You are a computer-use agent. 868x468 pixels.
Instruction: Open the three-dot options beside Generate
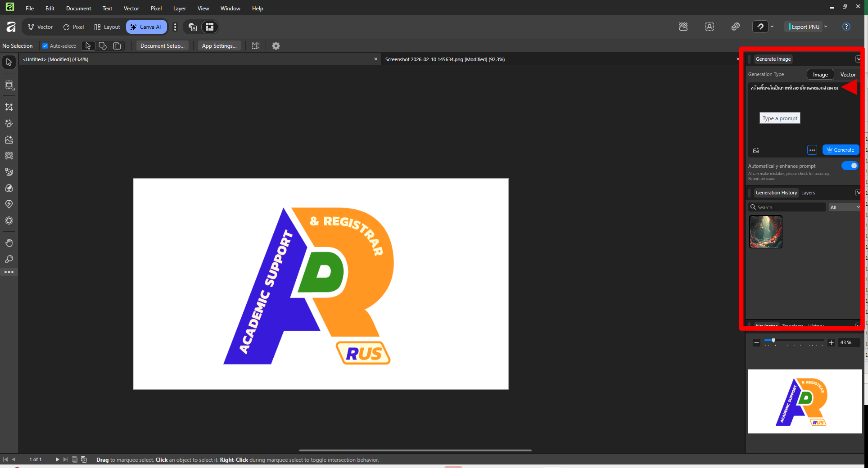point(812,150)
